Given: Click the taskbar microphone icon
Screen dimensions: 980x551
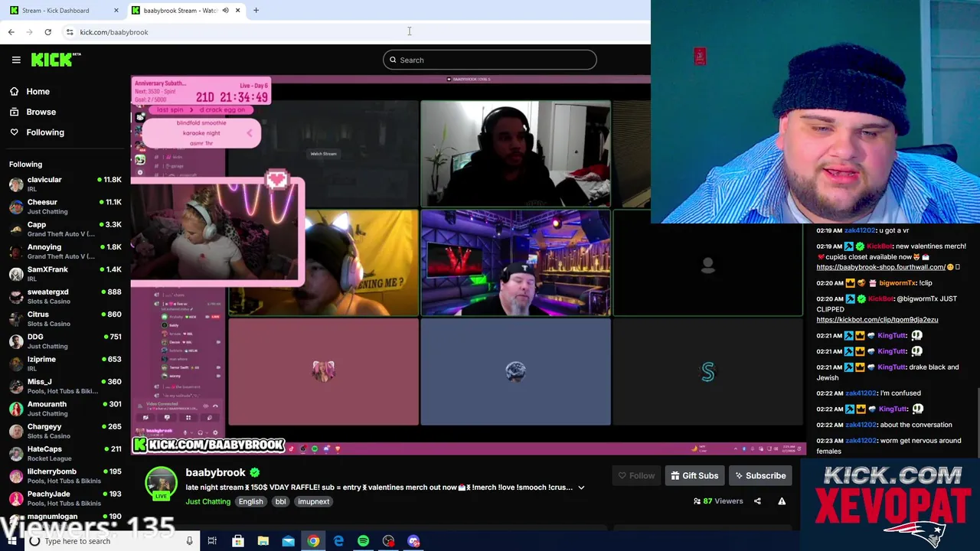Looking at the screenshot, I should tap(189, 541).
